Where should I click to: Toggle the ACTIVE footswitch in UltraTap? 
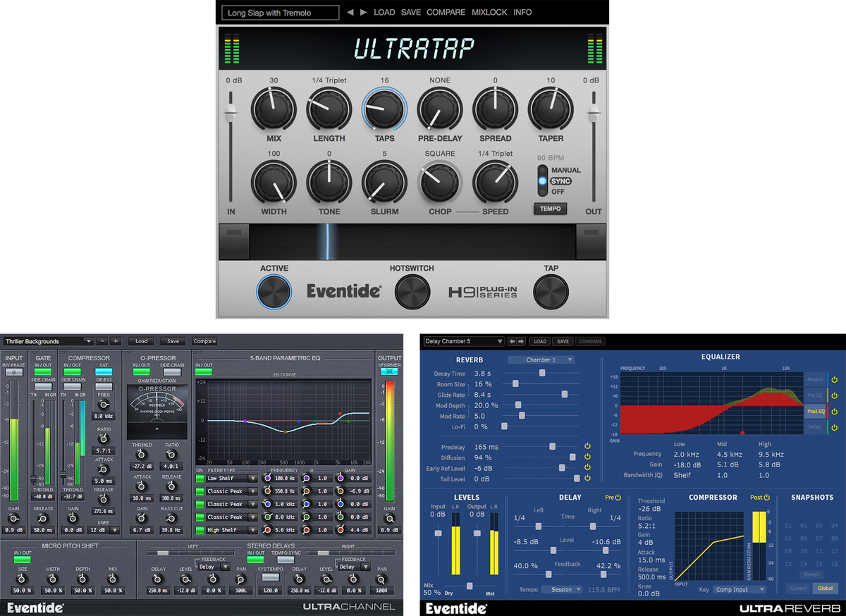click(x=274, y=291)
